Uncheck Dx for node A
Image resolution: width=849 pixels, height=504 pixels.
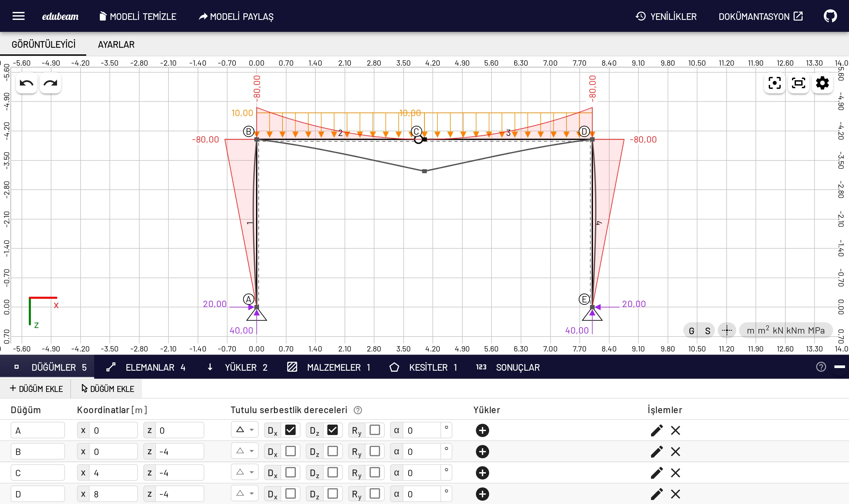tap(290, 430)
